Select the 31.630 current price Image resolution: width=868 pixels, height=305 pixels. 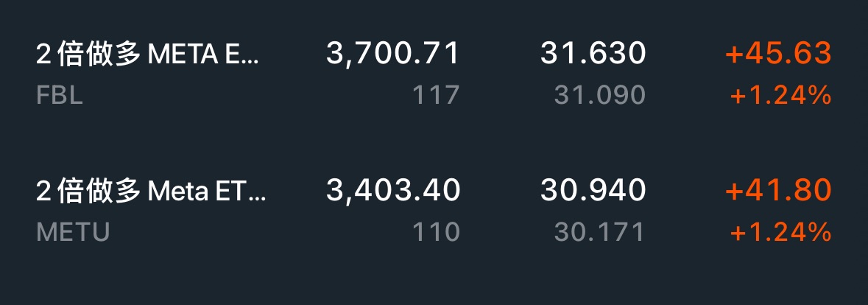(593, 54)
